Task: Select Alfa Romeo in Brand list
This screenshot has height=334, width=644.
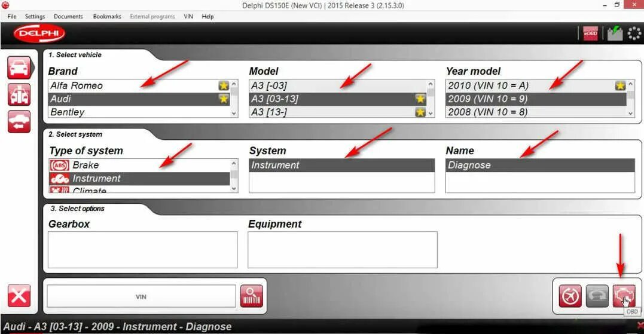Action: coord(139,86)
